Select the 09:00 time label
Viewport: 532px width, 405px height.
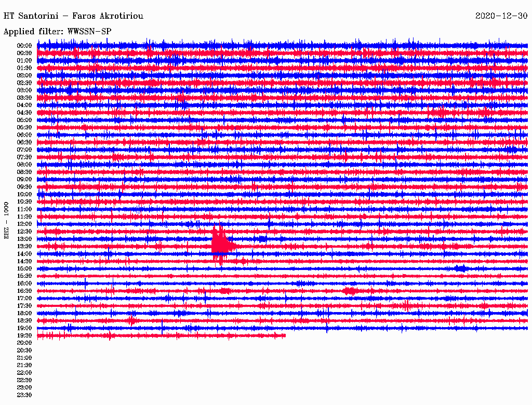pos(24,180)
